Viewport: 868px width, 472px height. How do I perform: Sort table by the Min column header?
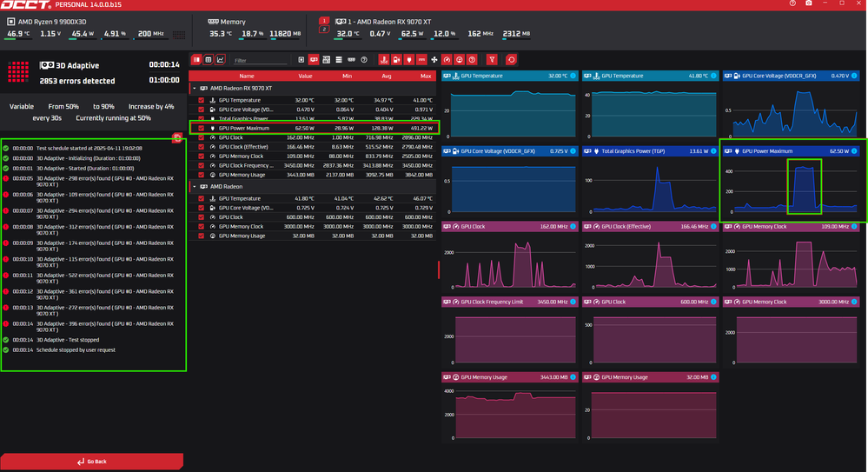coord(347,76)
